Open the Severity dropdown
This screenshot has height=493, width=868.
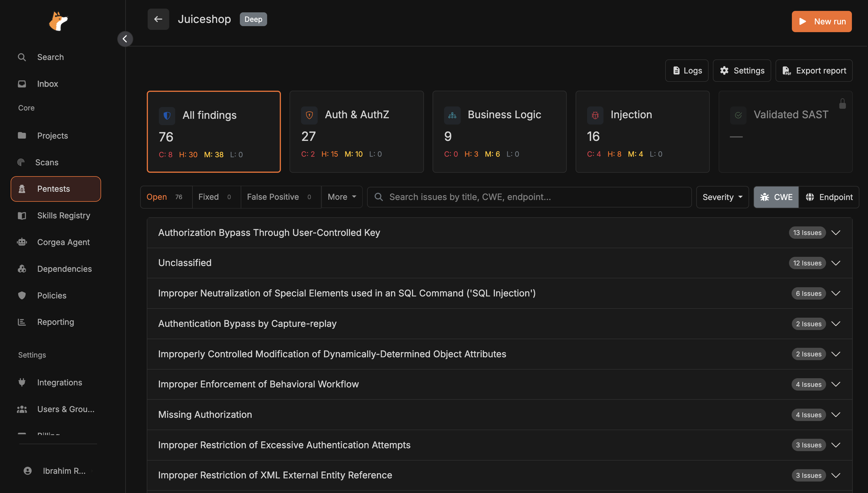722,197
